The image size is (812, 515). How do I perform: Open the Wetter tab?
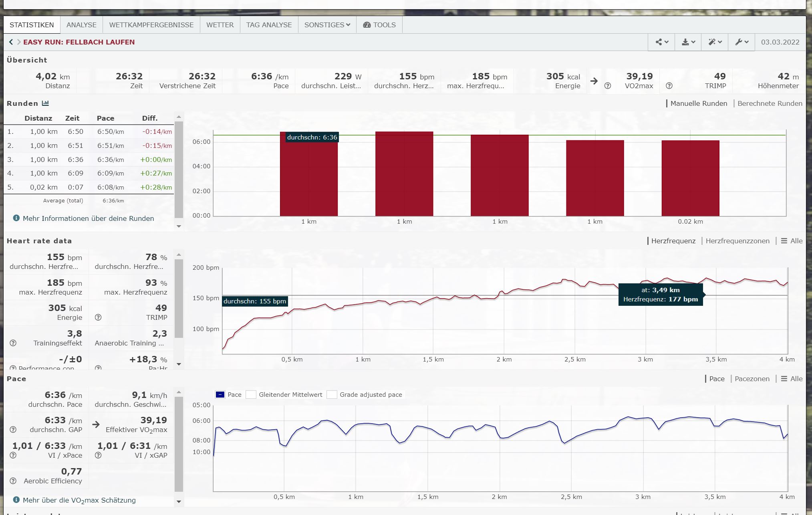(x=220, y=25)
